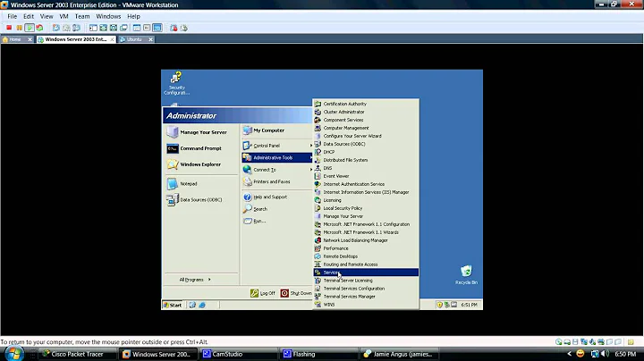This screenshot has width=644, height=361.
Task: Open Terminal Services Configuration
Action: coord(366,289)
